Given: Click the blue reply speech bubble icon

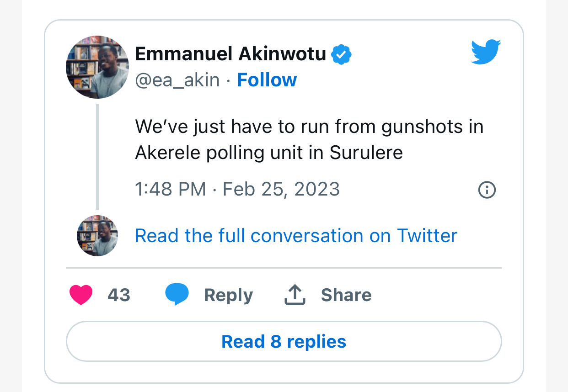Looking at the screenshot, I should coord(177,294).
